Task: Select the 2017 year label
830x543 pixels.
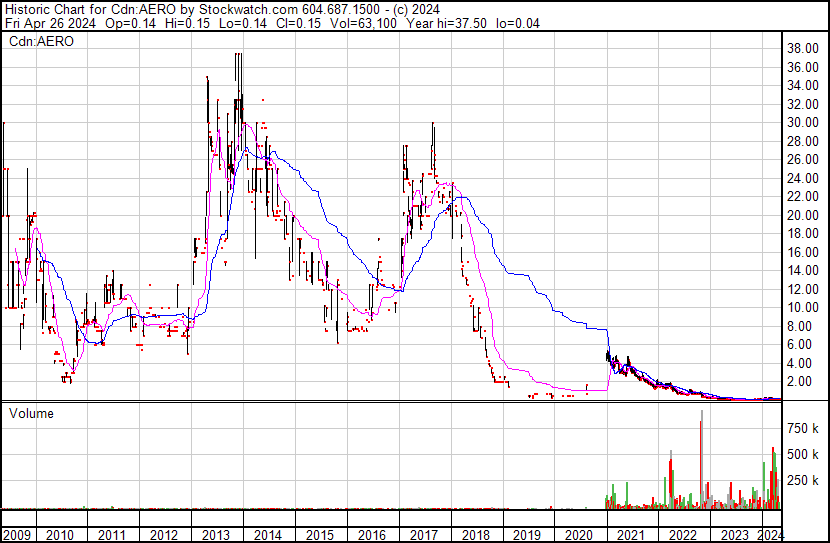Action: point(423,535)
